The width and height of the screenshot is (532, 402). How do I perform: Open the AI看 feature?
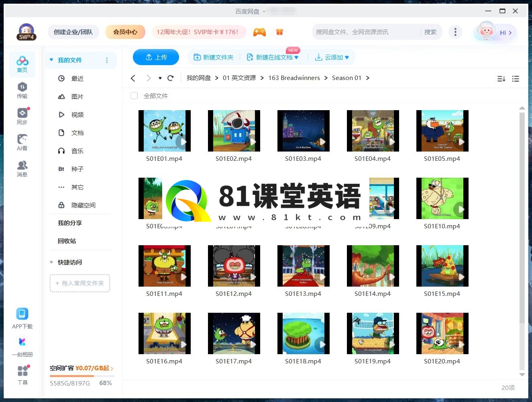coord(22,143)
